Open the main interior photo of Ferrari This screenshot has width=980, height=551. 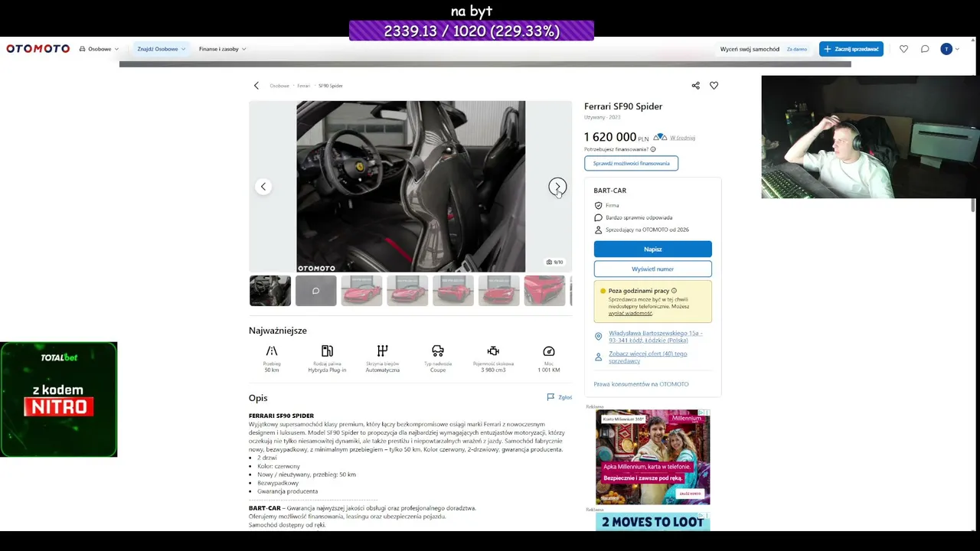(x=411, y=187)
